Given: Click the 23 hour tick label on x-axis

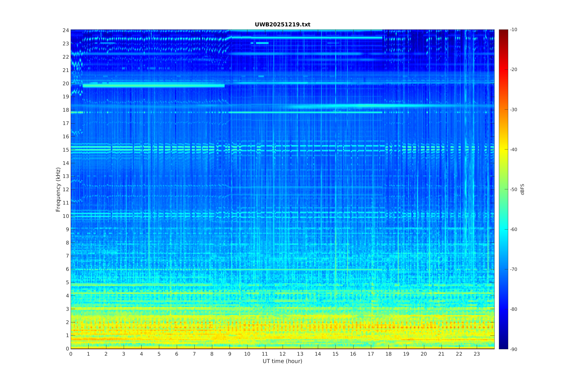Looking at the screenshot, I should pos(477,354).
